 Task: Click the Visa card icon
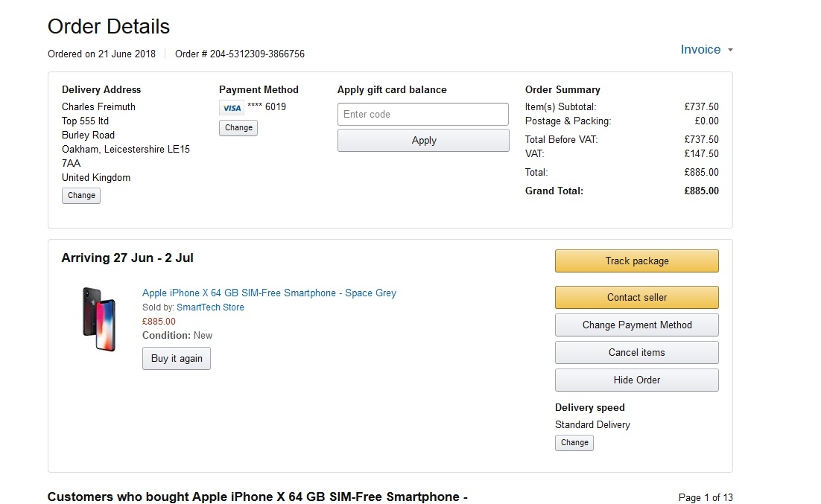[x=232, y=108]
